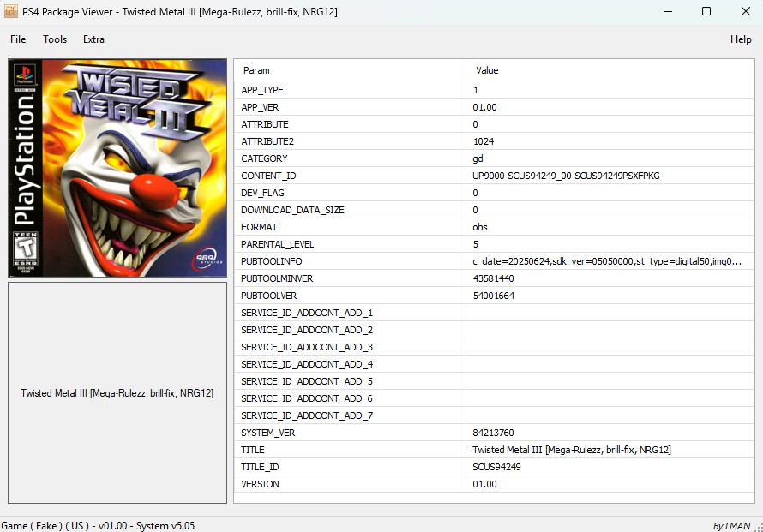Click the value 1024
This screenshot has height=532, width=763.
[484, 141]
